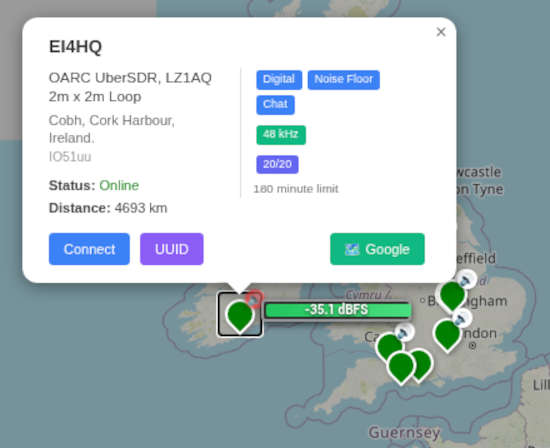Click the OARC UberSDR description text

(130, 87)
